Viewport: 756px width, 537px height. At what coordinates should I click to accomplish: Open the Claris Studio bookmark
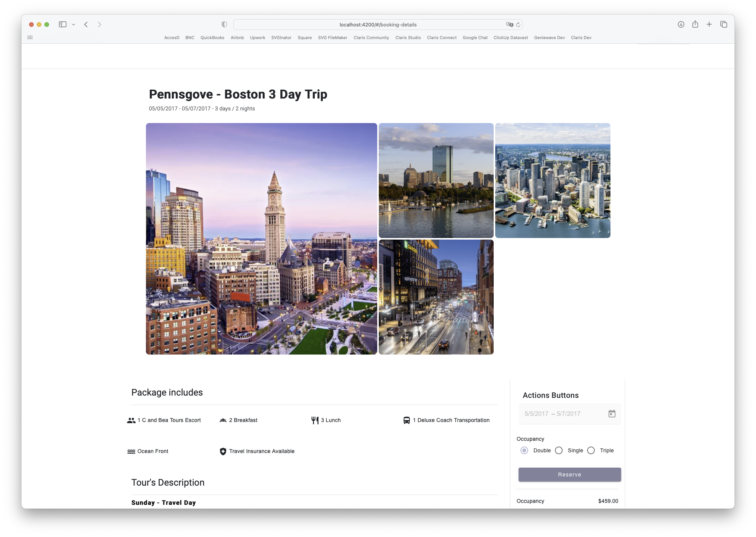pos(408,38)
